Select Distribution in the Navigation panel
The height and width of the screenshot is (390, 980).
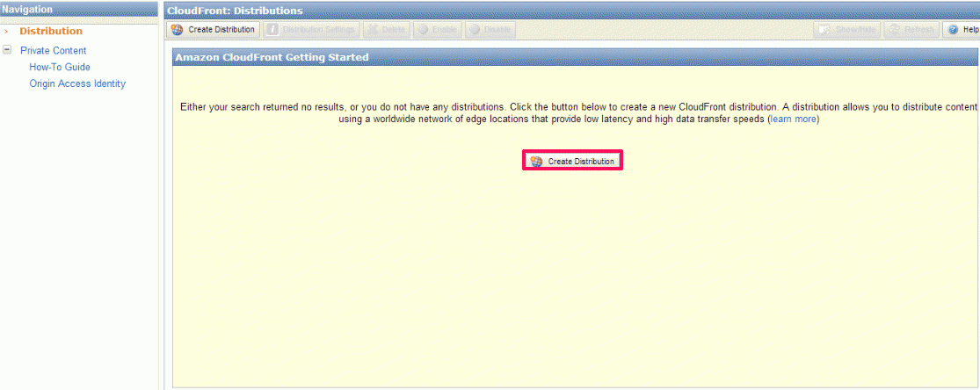point(51,31)
